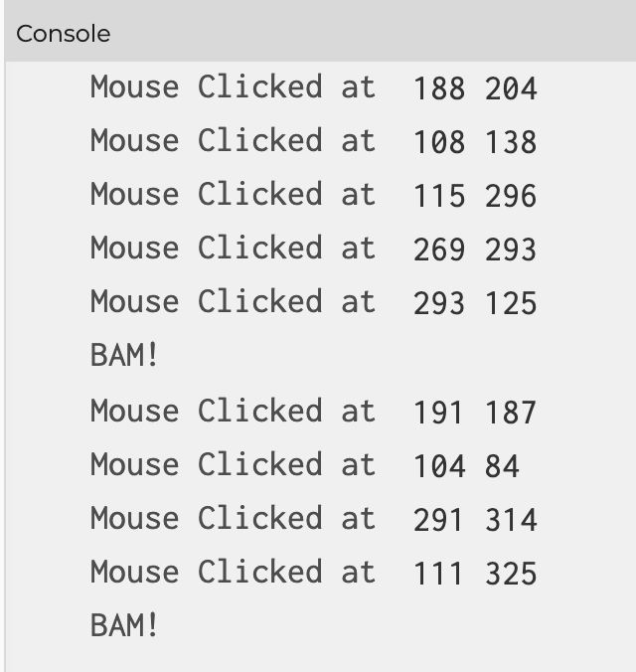
Task: Click the x value 269 in the log
Action: coord(439,250)
